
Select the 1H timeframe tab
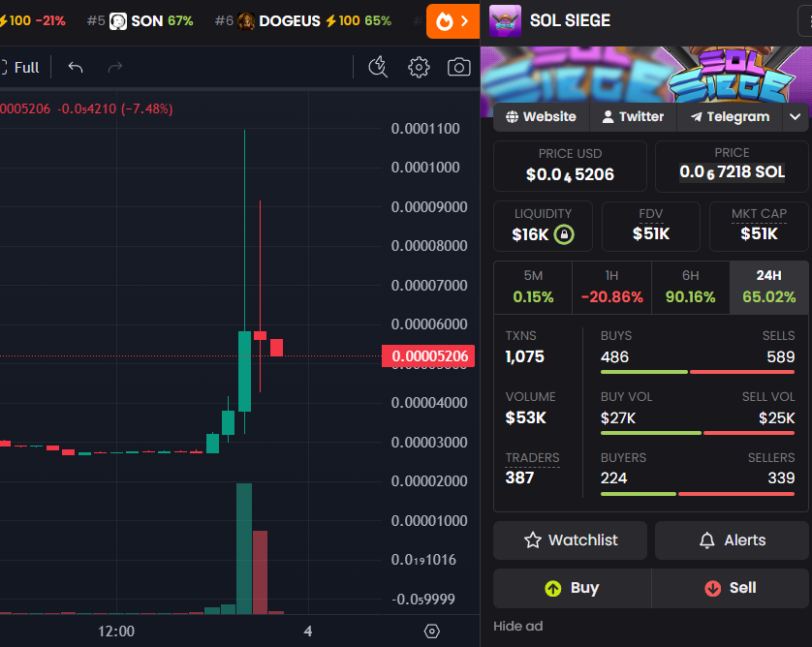[611, 288]
